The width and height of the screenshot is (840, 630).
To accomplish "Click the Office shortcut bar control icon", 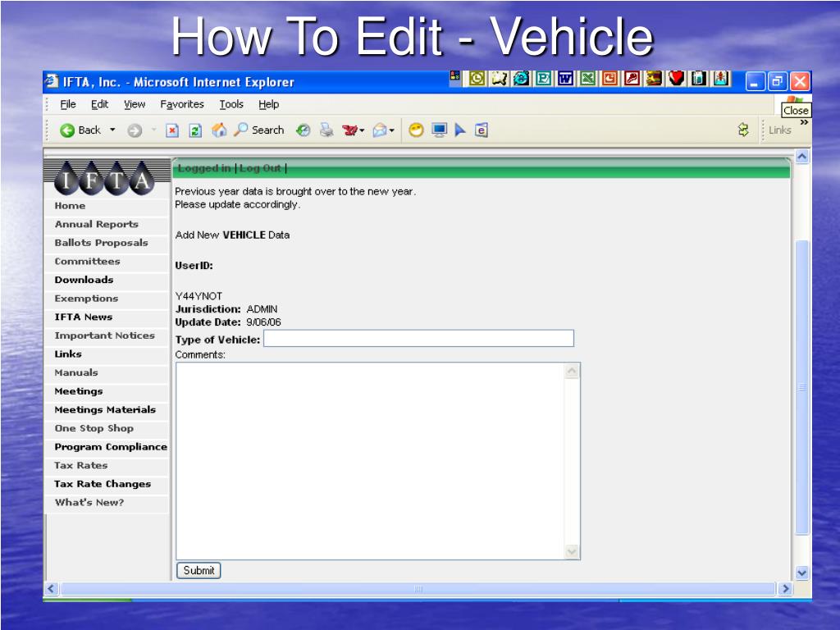I will [x=454, y=77].
